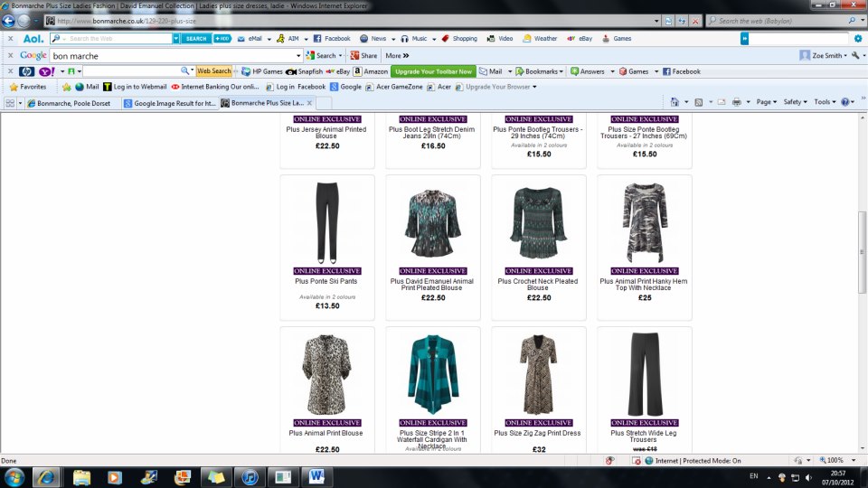
Task: Expand the Safety menu dropdown
Action: 794,102
